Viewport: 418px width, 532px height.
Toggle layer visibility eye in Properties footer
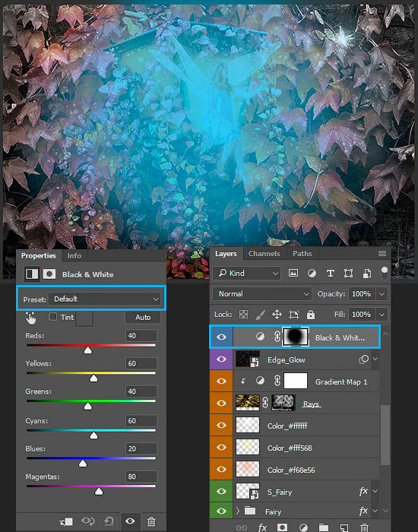(130, 521)
